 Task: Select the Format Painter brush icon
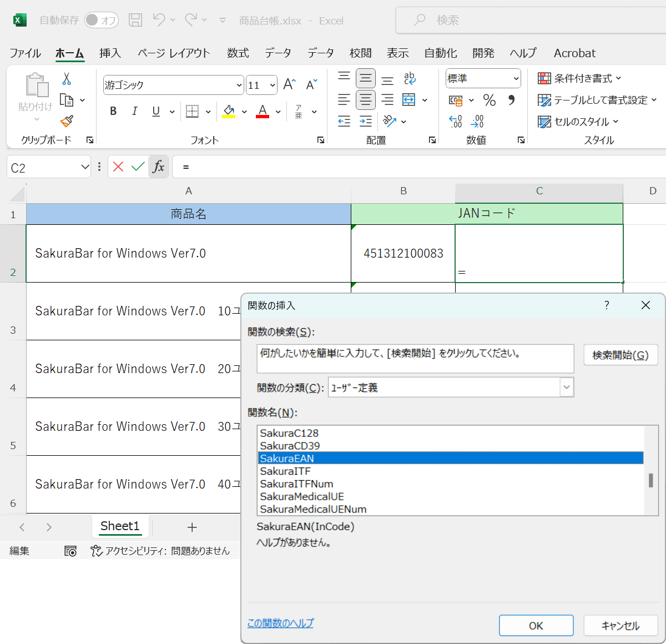click(x=67, y=121)
